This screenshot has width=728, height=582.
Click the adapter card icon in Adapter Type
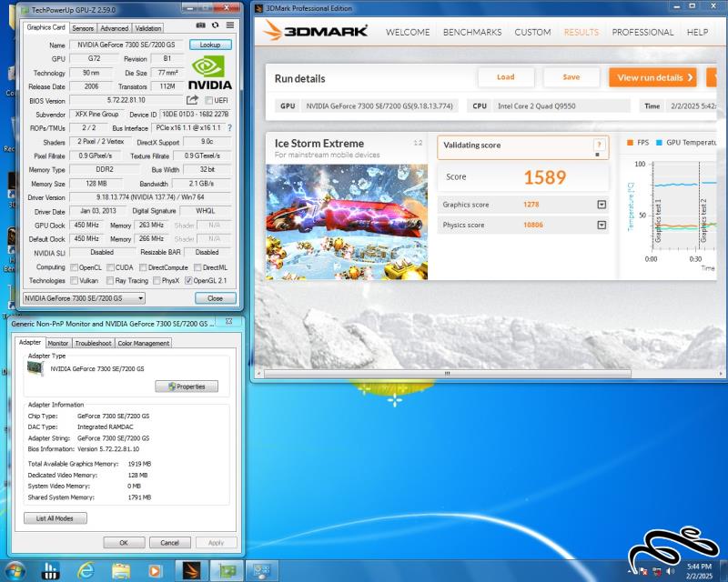tap(35, 368)
